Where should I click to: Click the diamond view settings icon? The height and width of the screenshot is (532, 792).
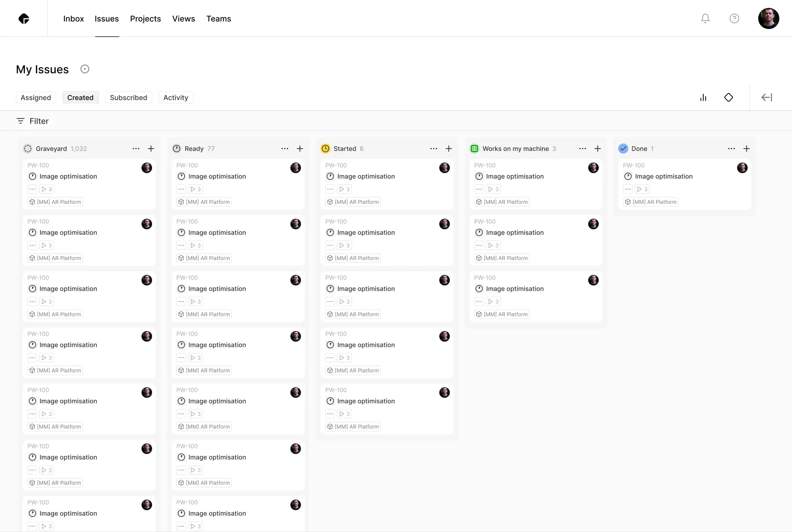click(729, 97)
